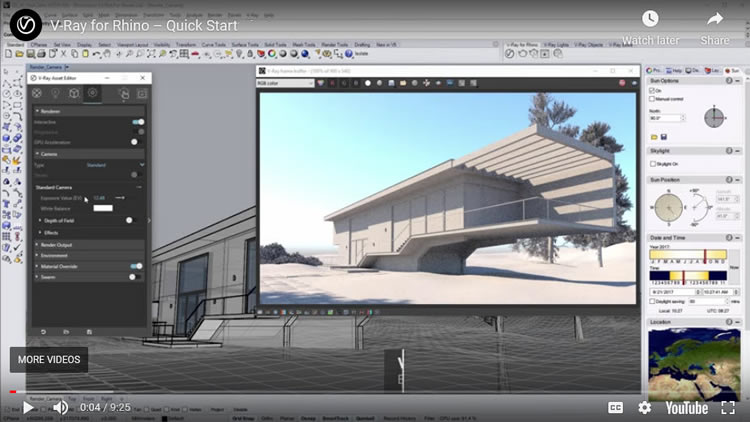Click the Help question mark icon in toolbar
This screenshot has width=750, height=422.
coord(349,54)
